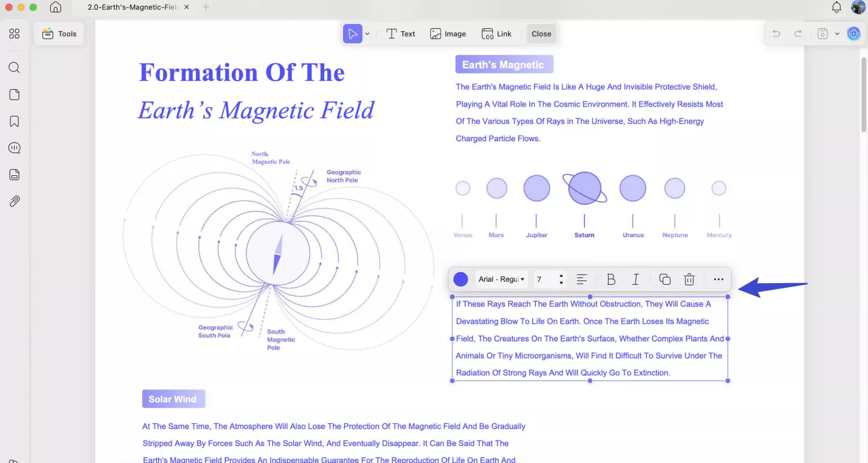Viewport: 868px width, 463px height.
Task: Toggle italic formatting on selected text
Action: (x=635, y=279)
